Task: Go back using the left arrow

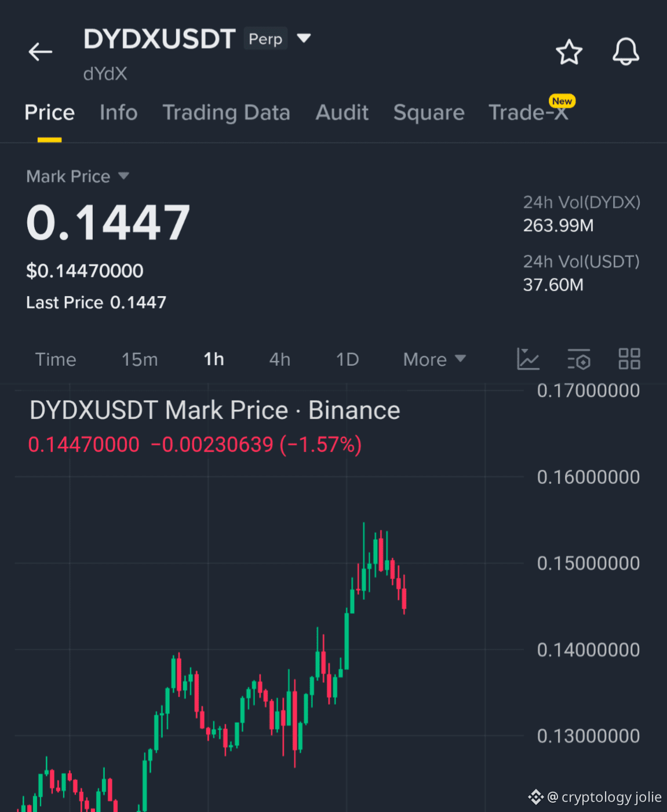Action: [41, 52]
